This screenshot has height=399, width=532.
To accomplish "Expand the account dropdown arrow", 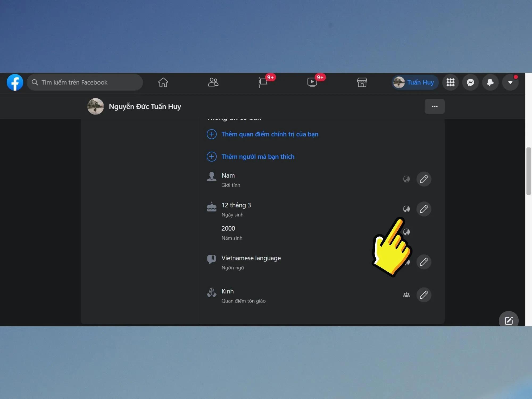I will pyautogui.click(x=510, y=82).
